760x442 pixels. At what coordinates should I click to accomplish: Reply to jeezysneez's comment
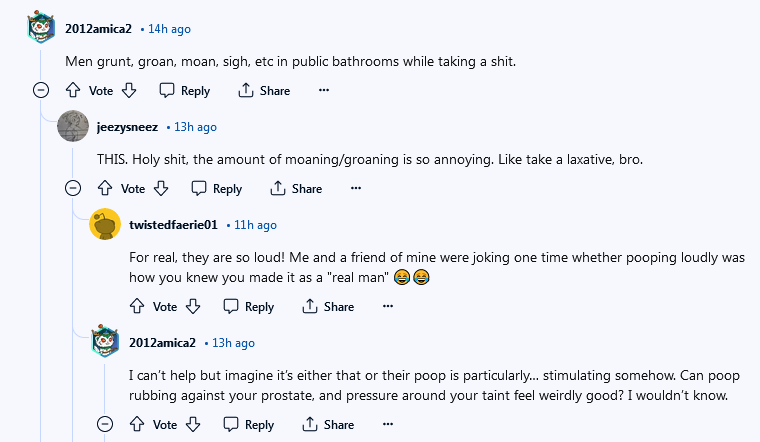[217, 188]
